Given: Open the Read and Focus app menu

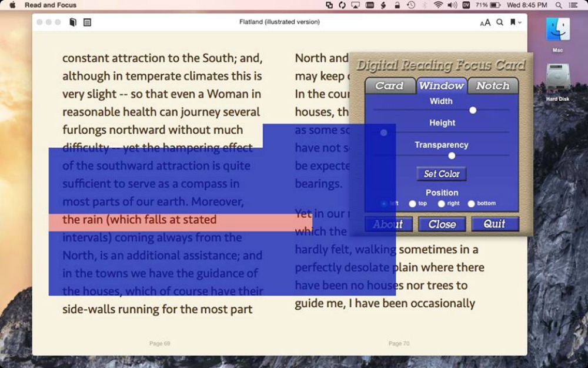Looking at the screenshot, I should point(51,5).
